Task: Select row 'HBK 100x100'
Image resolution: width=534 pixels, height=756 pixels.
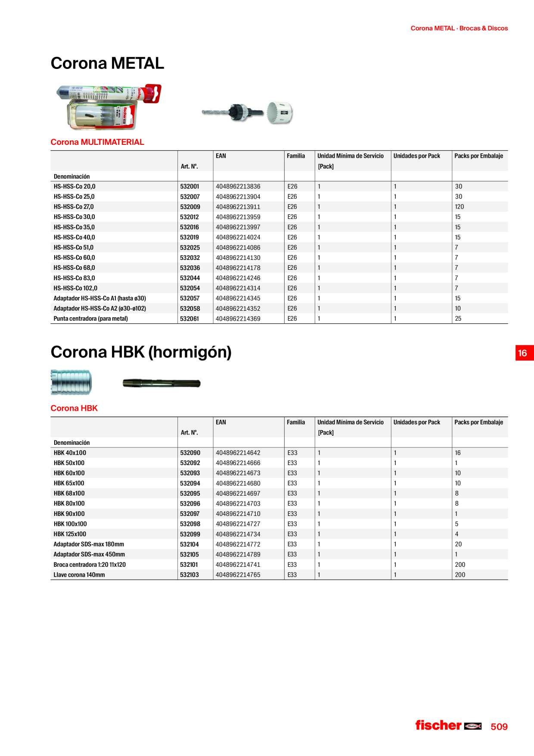Action: 279,524
